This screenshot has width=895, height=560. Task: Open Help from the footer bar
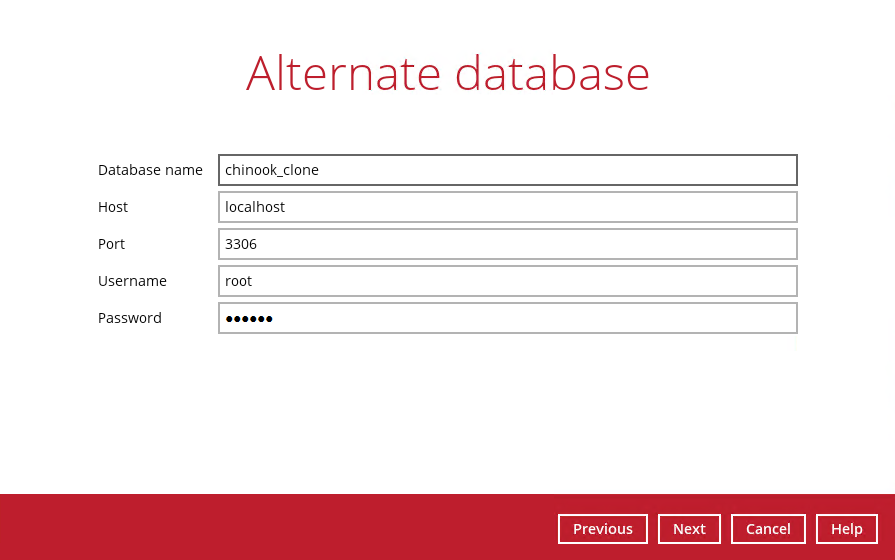coord(846,529)
